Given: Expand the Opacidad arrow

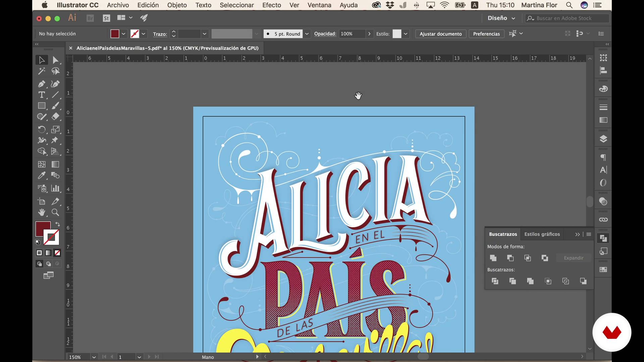Looking at the screenshot, I should pos(369,34).
